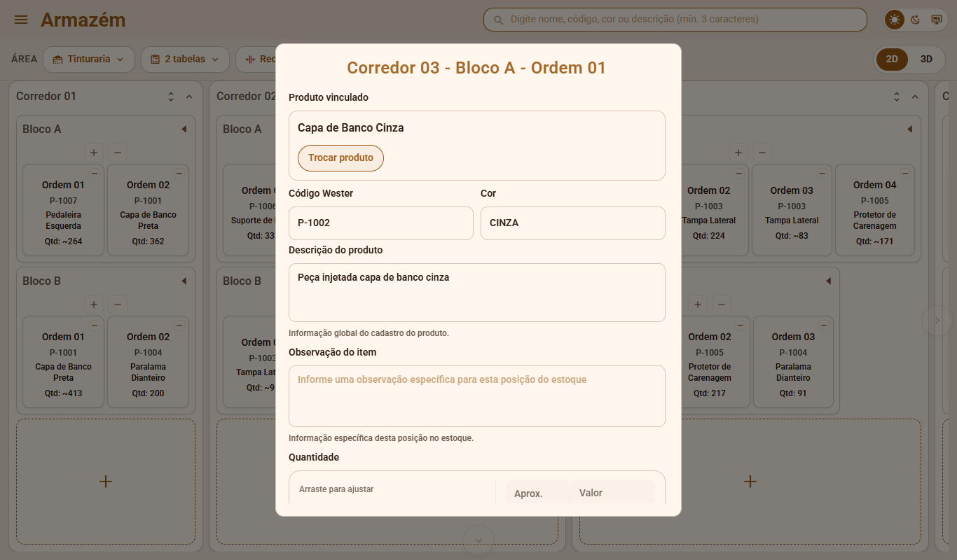Image resolution: width=957 pixels, height=560 pixels.
Task: Collapse the block containing Ordem 04 Protetor de Carenagem
Action: pos(909,129)
